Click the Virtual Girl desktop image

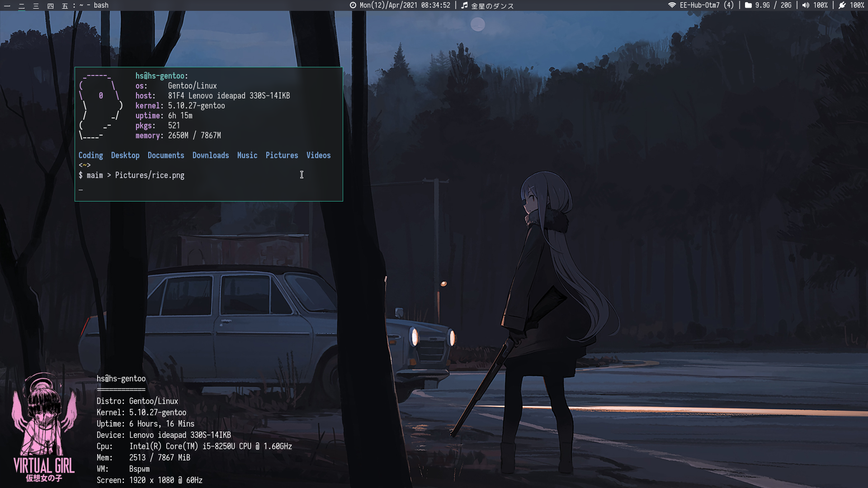[44, 428]
